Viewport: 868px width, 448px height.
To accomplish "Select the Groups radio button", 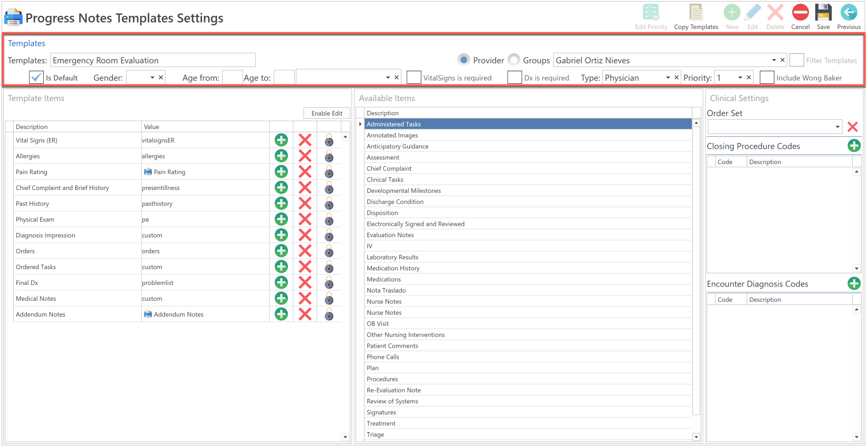I will tap(514, 60).
